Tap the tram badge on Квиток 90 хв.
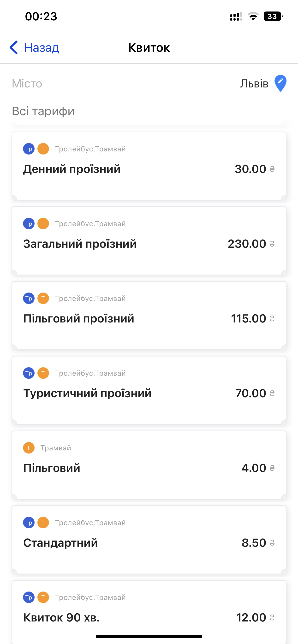Viewport: 298px width, 644px height. point(43,597)
